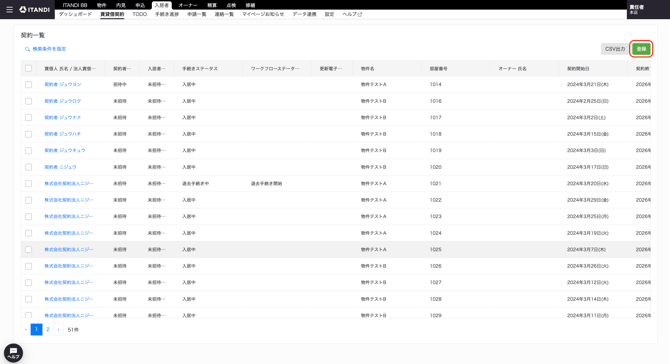Open contract 契約者 ニジュウ
The width and height of the screenshot is (670, 364).
click(x=60, y=167)
